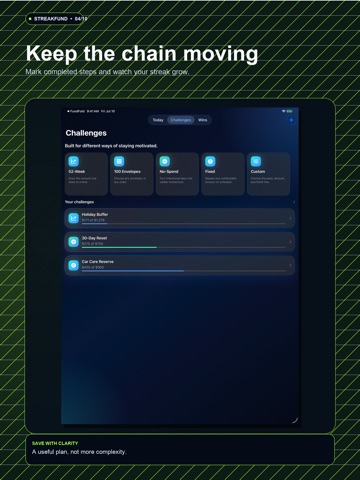
Task: Tap the No-Spend challenge icon
Action: [x=165, y=161]
